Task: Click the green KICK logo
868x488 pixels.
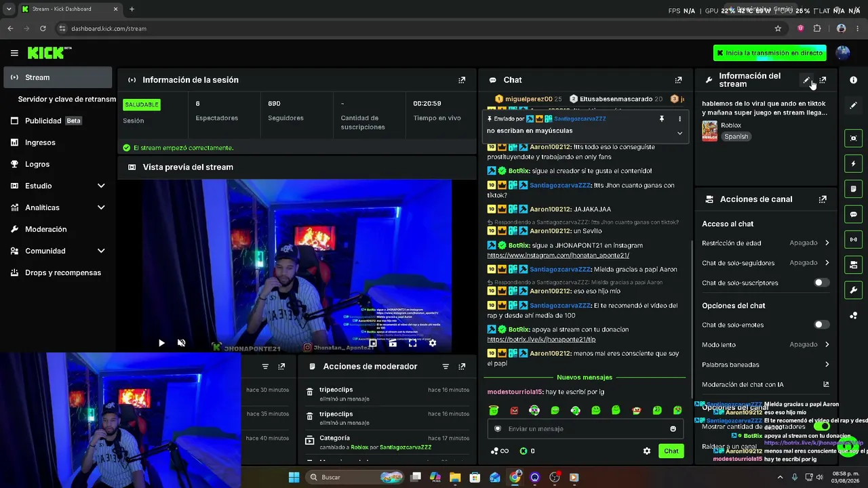Action: pos(46,53)
